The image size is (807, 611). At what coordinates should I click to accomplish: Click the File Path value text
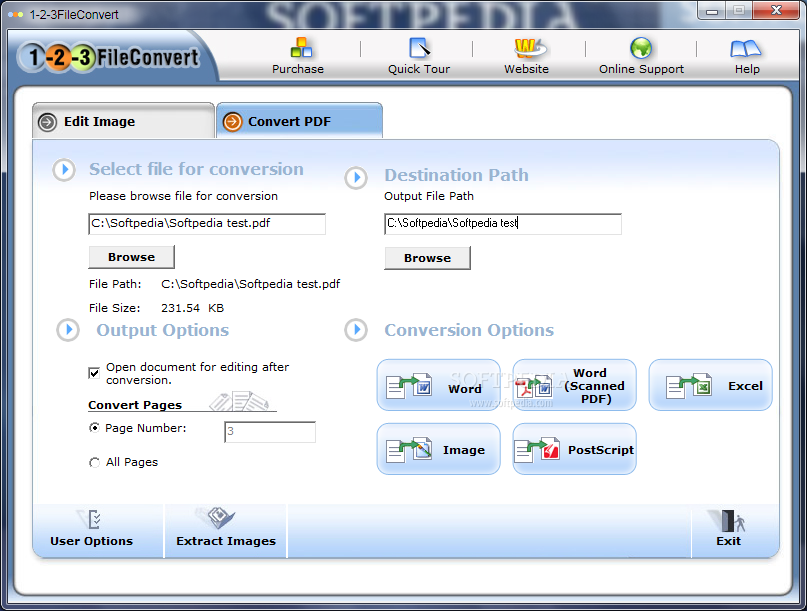[x=251, y=284]
